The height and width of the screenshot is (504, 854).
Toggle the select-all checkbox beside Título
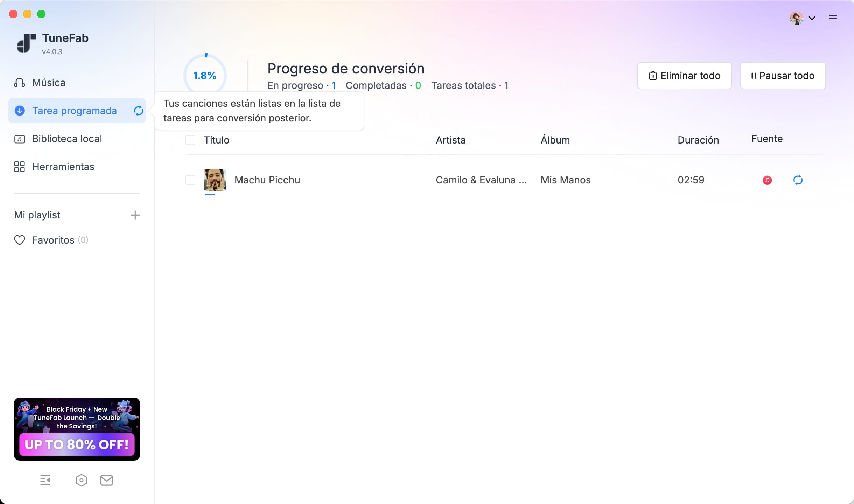click(190, 140)
